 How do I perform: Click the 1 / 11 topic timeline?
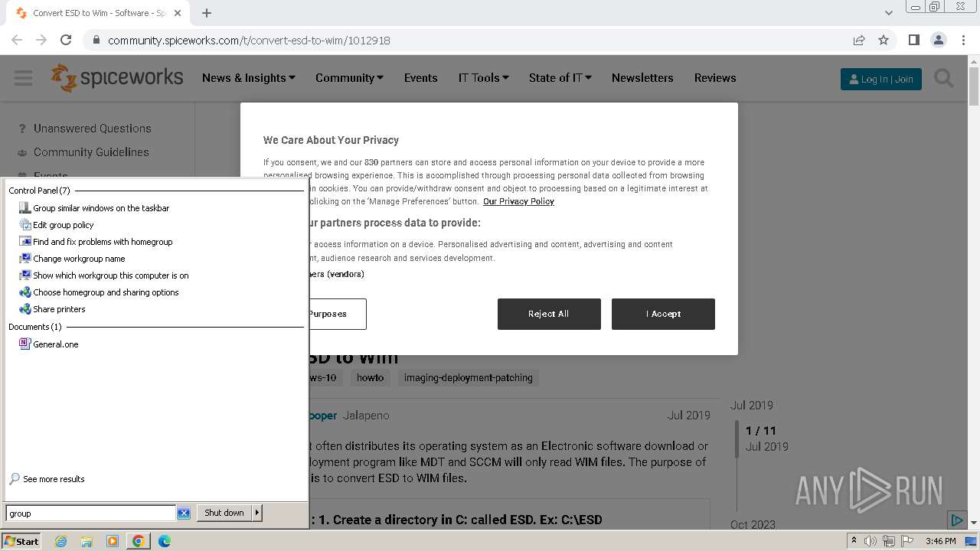(x=760, y=431)
